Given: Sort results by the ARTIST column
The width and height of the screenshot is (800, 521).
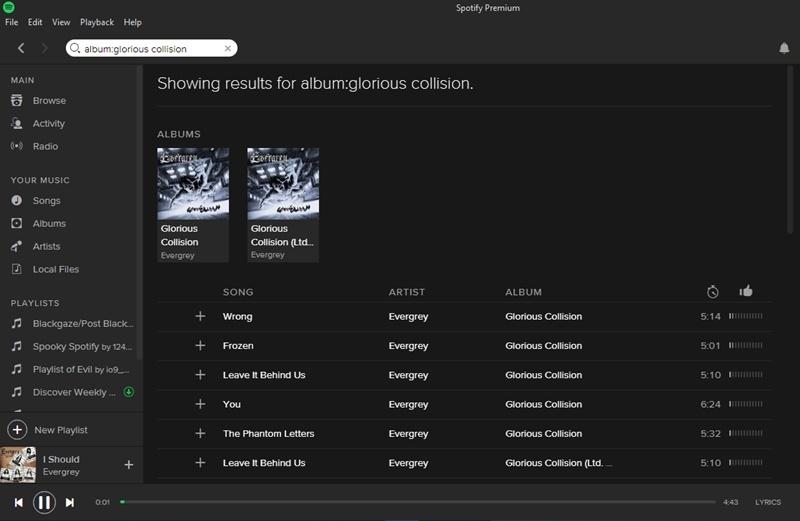Looking at the screenshot, I should [x=406, y=292].
